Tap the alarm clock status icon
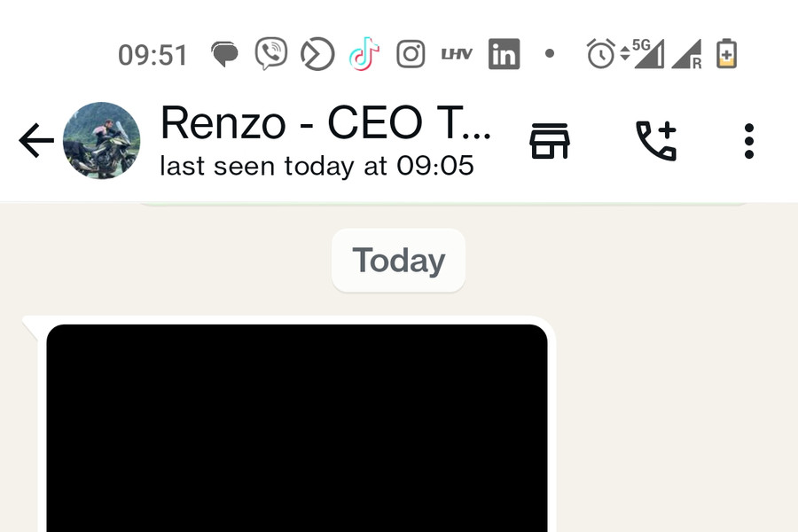Viewport: 798px width, 532px height. (600, 54)
